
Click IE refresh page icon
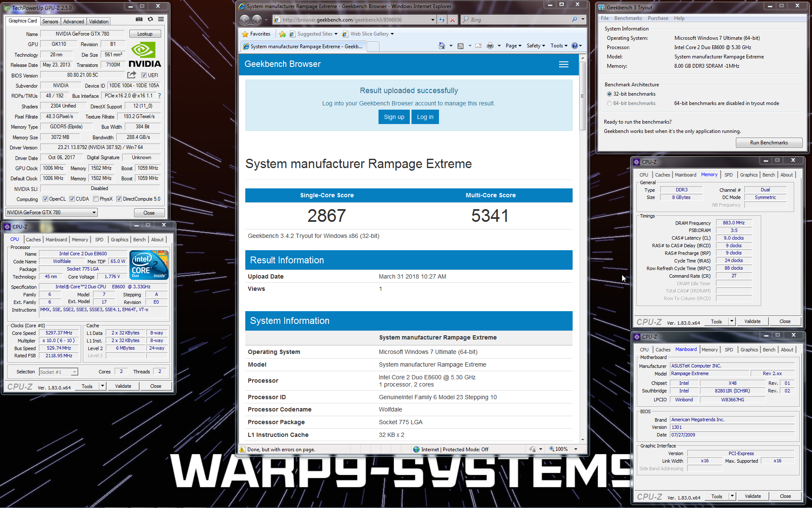(x=442, y=19)
